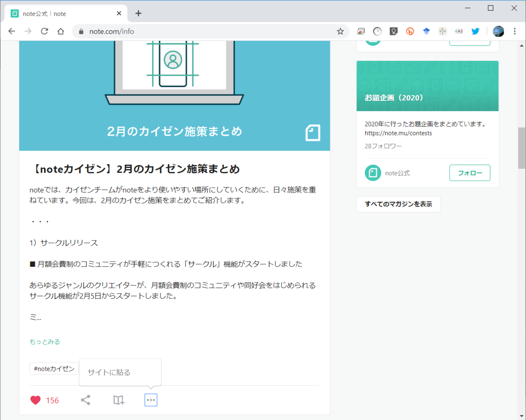The width and height of the screenshot is (526, 420).
Task: Open the お題企画（2020） magazine banner
Action: [x=427, y=86]
